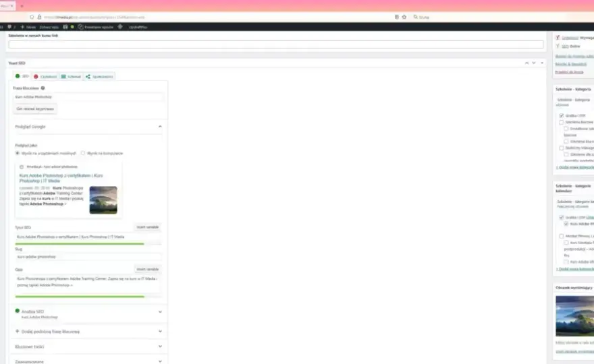594x364 pixels.
Task: Expand the Dodaj podobną frazę kluczową section
Action: click(160, 331)
